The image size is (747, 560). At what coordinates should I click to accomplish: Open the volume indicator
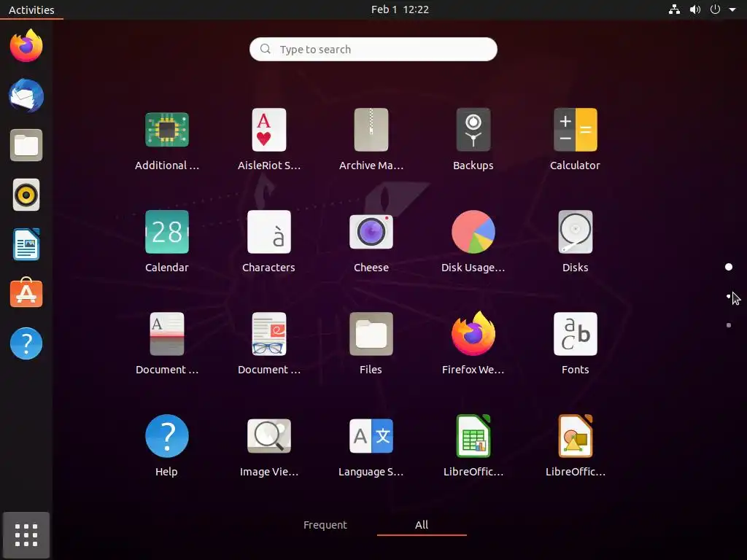point(695,9)
